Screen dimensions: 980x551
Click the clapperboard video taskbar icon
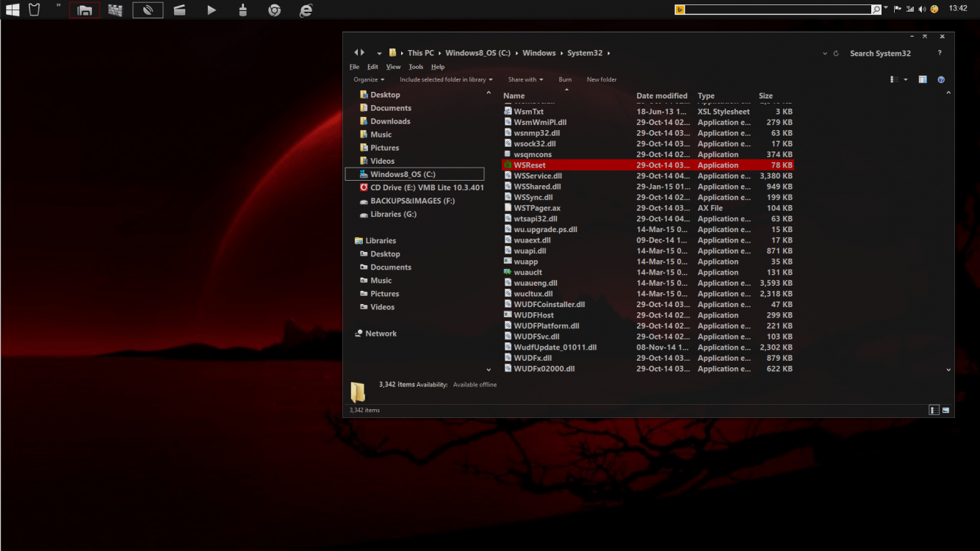click(x=179, y=10)
